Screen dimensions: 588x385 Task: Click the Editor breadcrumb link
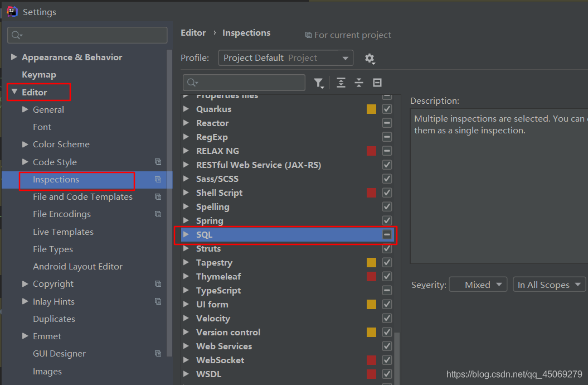click(193, 33)
